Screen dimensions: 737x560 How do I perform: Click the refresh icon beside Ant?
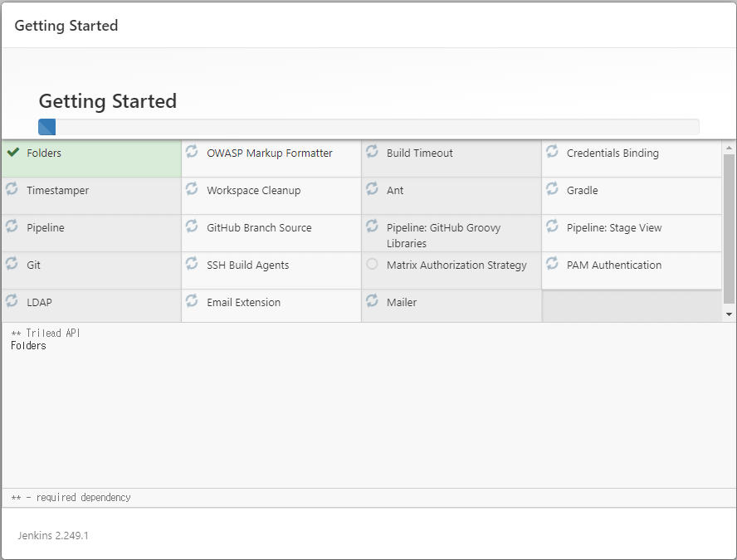[x=372, y=189]
